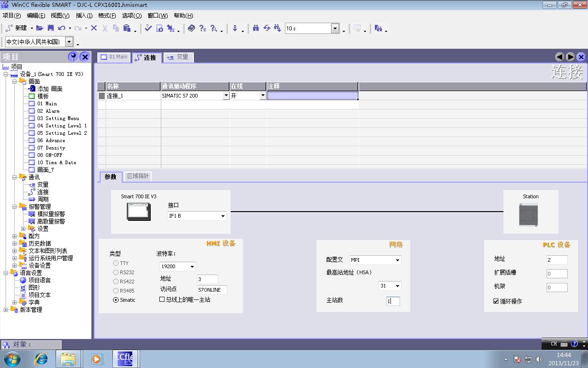
Task: Open the Windows Explorer folder taskbar icon
Action: point(68,359)
